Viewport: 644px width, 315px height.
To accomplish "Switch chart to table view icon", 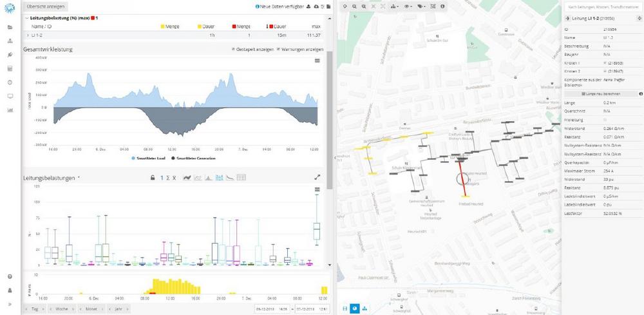I will click(241, 178).
